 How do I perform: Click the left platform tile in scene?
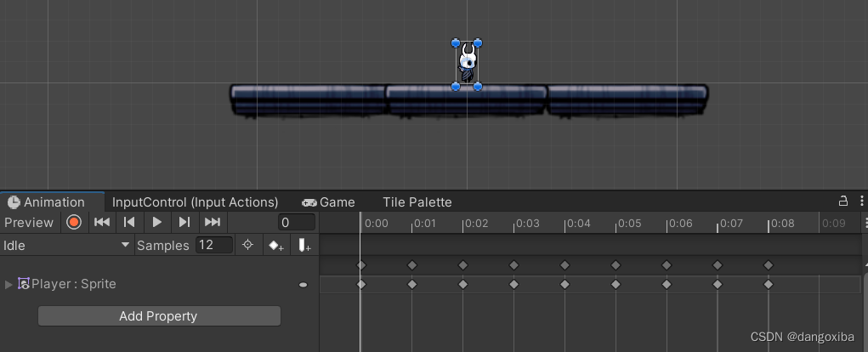(x=308, y=100)
